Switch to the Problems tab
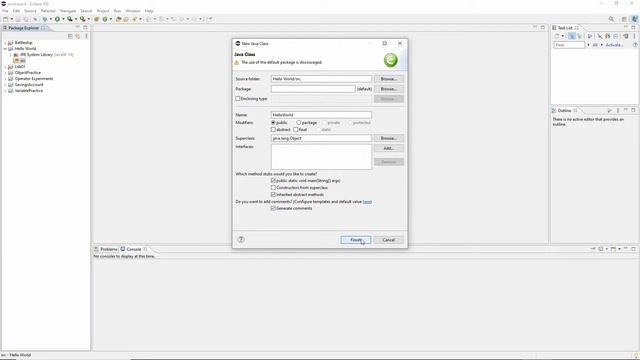 coord(106,249)
